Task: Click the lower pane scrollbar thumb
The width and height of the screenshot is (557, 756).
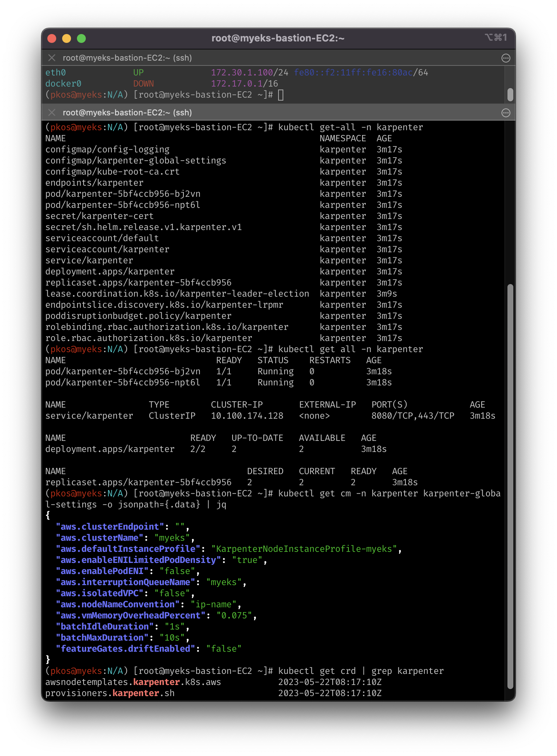Action: pyautogui.click(x=510, y=487)
